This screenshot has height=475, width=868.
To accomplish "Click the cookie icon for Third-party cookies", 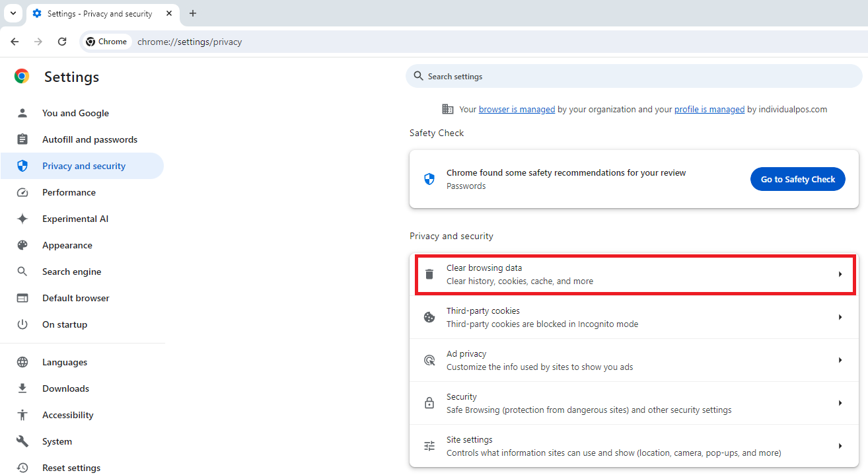I will pyautogui.click(x=429, y=317).
